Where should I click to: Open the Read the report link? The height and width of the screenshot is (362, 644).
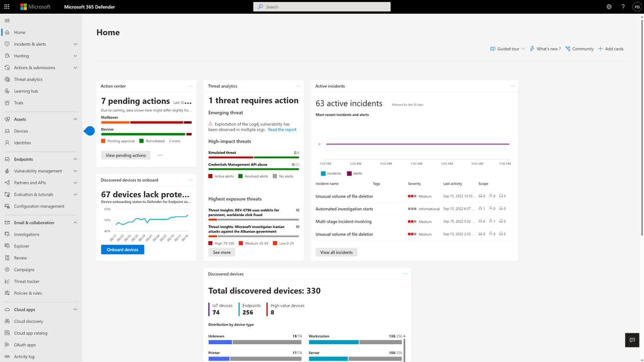[282, 130]
